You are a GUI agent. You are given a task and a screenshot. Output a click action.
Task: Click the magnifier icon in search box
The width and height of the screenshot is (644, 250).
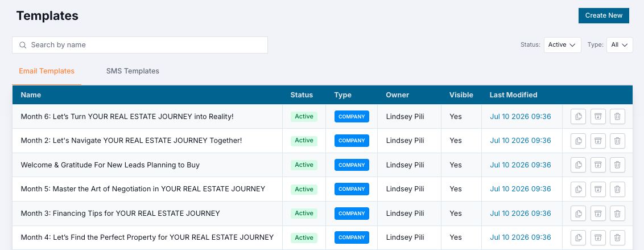click(23, 45)
